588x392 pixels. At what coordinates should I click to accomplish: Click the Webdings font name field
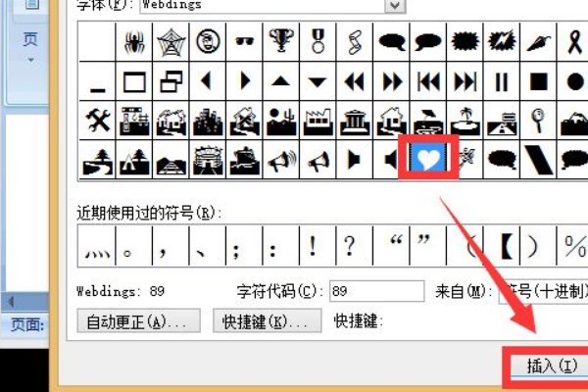tap(262, 6)
